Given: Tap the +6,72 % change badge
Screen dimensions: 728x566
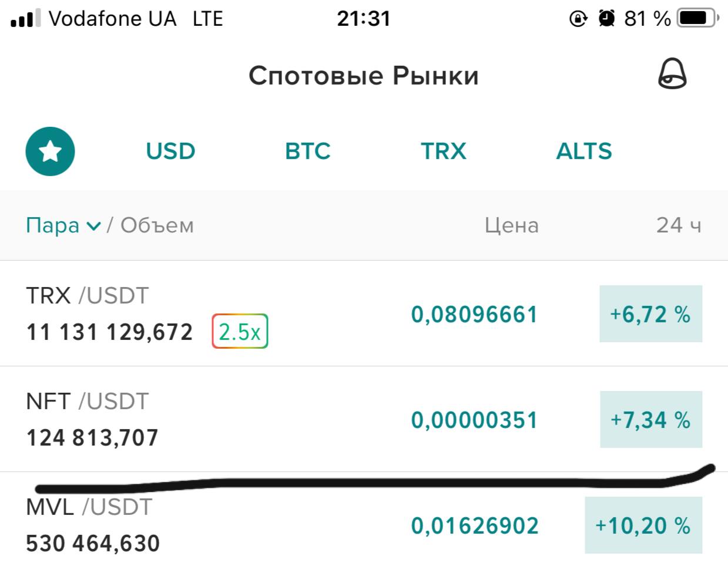Looking at the screenshot, I should tap(651, 314).
